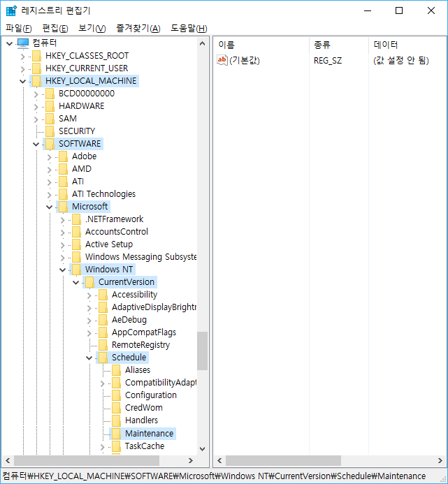Expand the CompatibilityAdapter key
The image size is (448, 484).
pyautogui.click(x=103, y=383)
